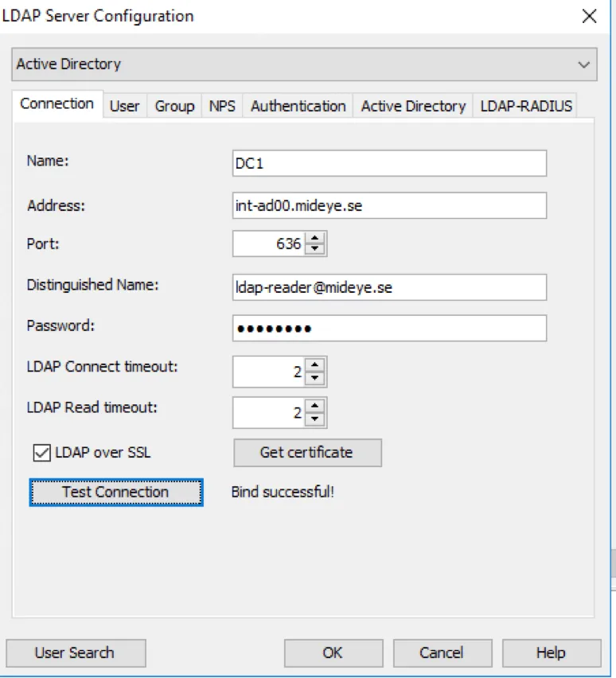
Task: Select the Active Directory tab
Action: [412, 105]
